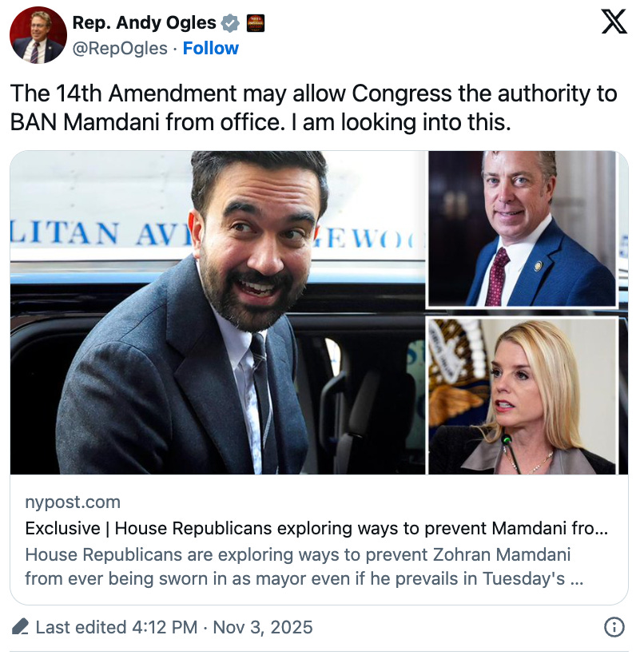
Task: Open the "Rep. Andy Ogles" display name
Action: click(144, 23)
